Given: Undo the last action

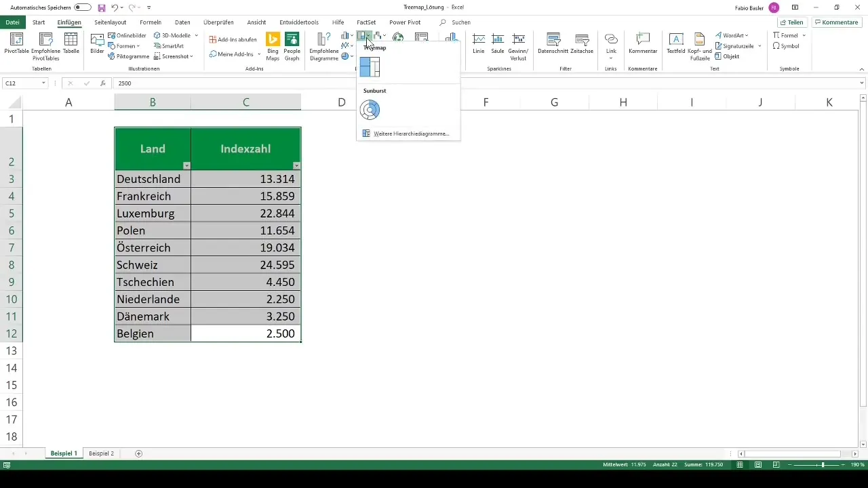Looking at the screenshot, I should tap(115, 7).
